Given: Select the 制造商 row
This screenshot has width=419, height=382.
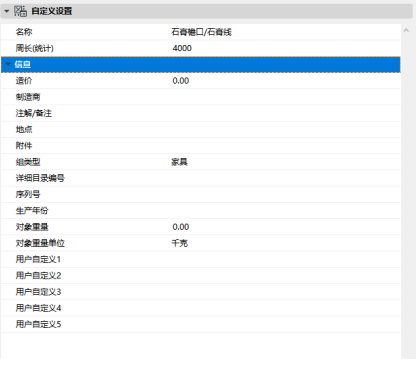Looking at the screenshot, I should pos(201,97).
